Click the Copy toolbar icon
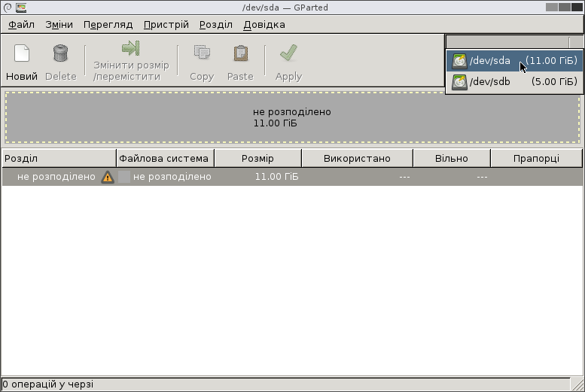 click(x=201, y=53)
